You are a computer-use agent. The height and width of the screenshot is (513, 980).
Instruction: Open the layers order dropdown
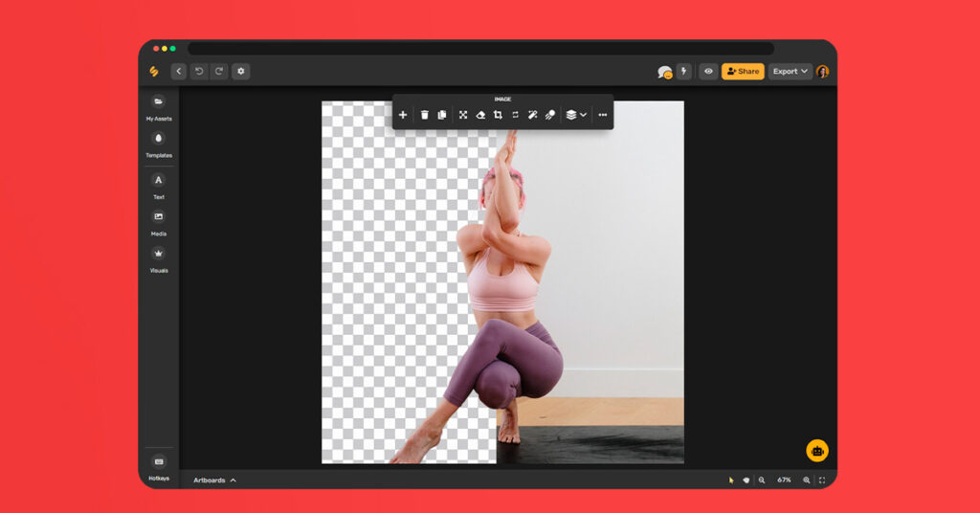[x=575, y=115]
